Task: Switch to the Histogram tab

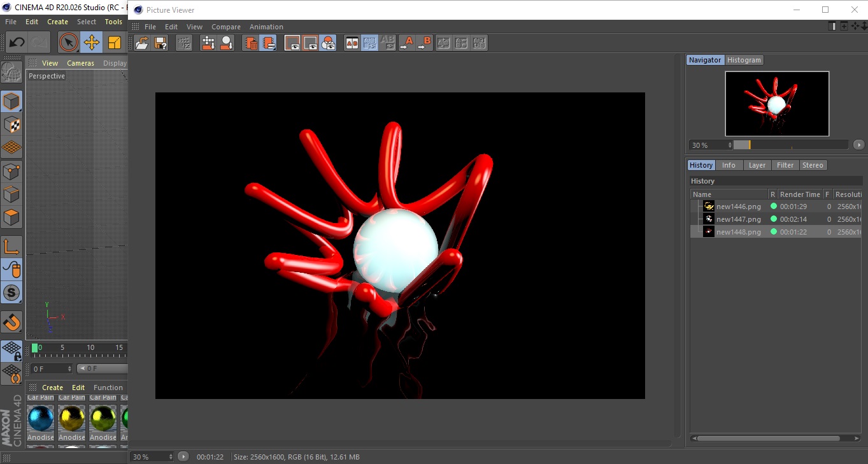Action: (744, 60)
